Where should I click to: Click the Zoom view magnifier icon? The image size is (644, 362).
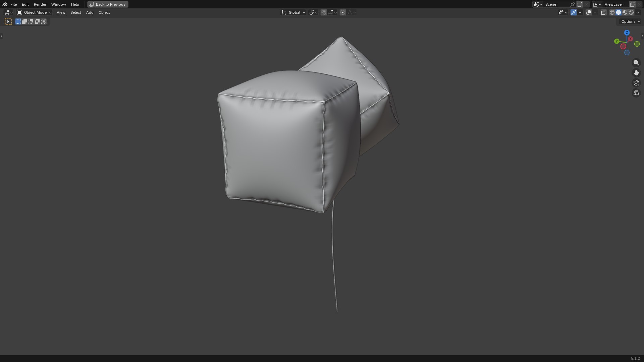636,63
